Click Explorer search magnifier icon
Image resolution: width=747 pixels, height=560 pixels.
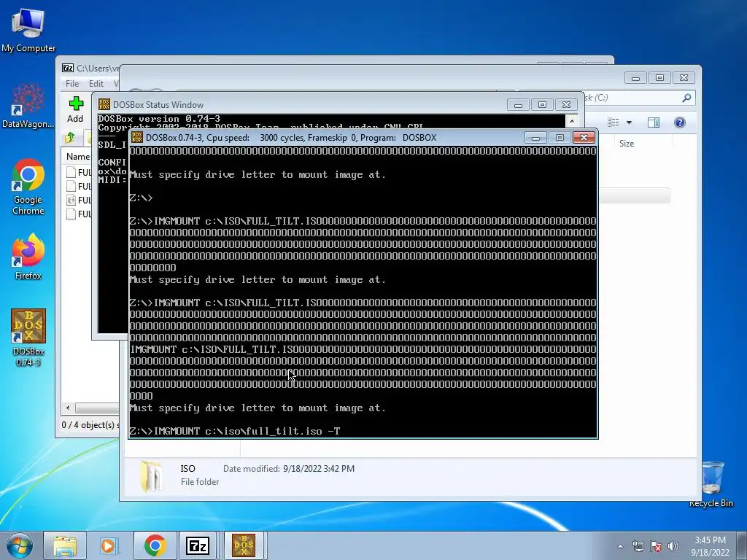(x=686, y=98)
